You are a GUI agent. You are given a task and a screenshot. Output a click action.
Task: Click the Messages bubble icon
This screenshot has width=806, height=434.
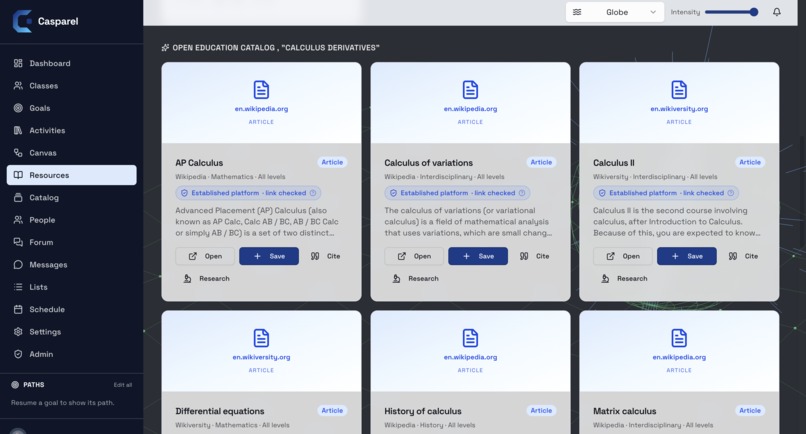pos(18,264)
